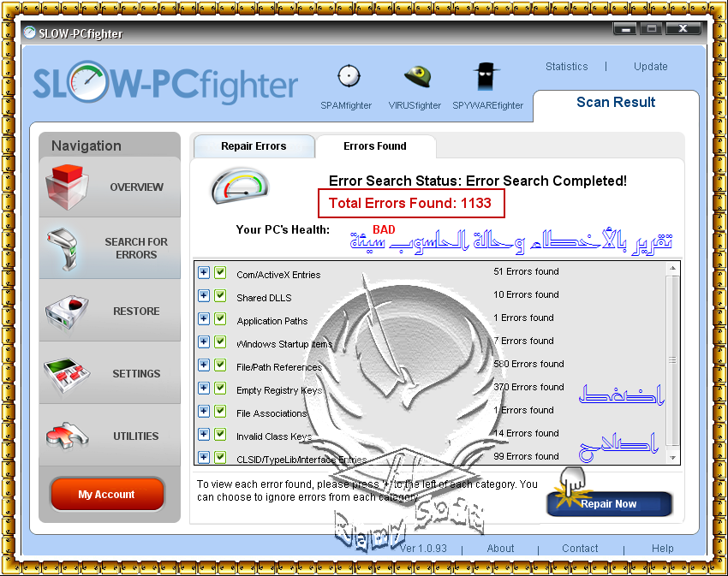Expand Windows Startup Items category
This screenshot has height=576, width=728.
point(203,342)
